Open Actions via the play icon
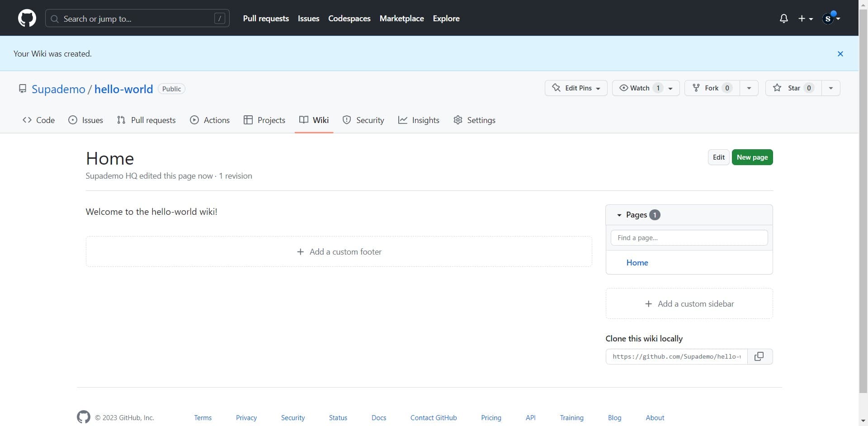This screenshot has width=868, height=426. pos(195,120)
